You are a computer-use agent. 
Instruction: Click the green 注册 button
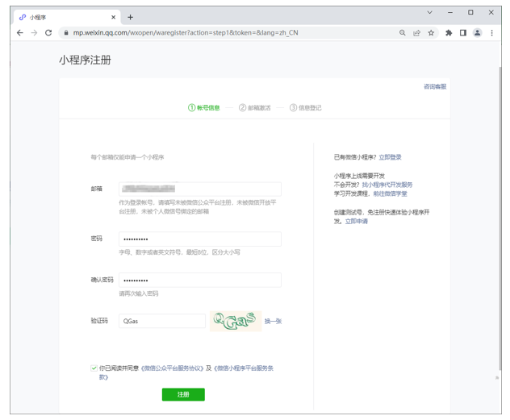183,394
